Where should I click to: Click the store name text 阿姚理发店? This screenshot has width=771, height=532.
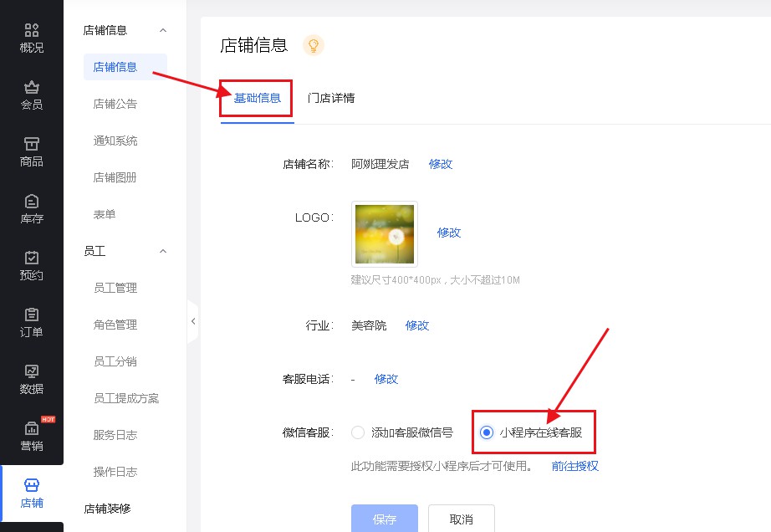tap(380, 164)
